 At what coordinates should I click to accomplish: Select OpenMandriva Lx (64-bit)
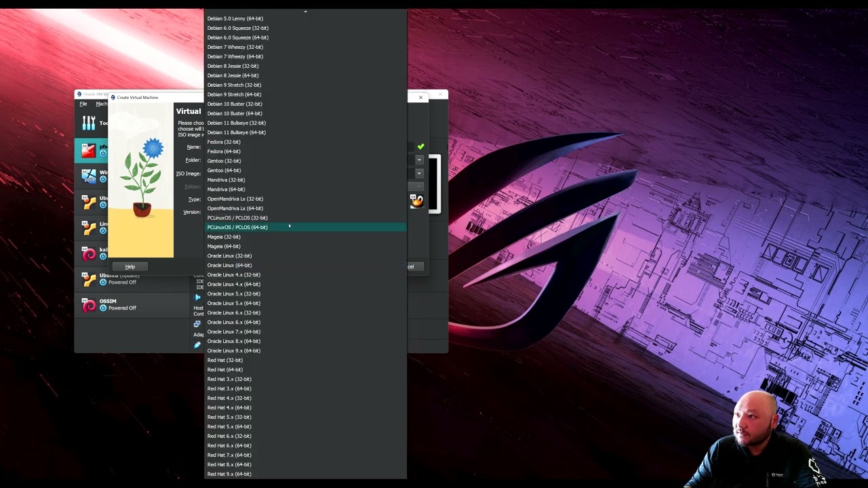(x=305, y=208)
